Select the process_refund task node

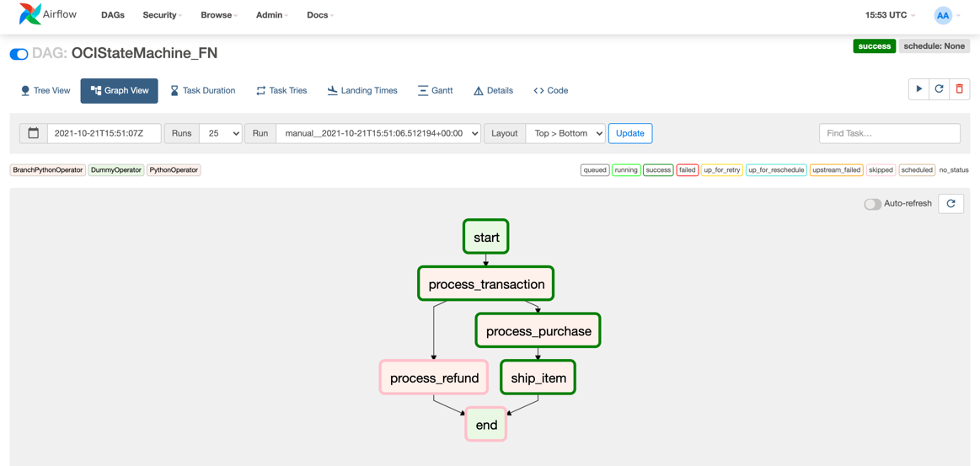(434, 378)
